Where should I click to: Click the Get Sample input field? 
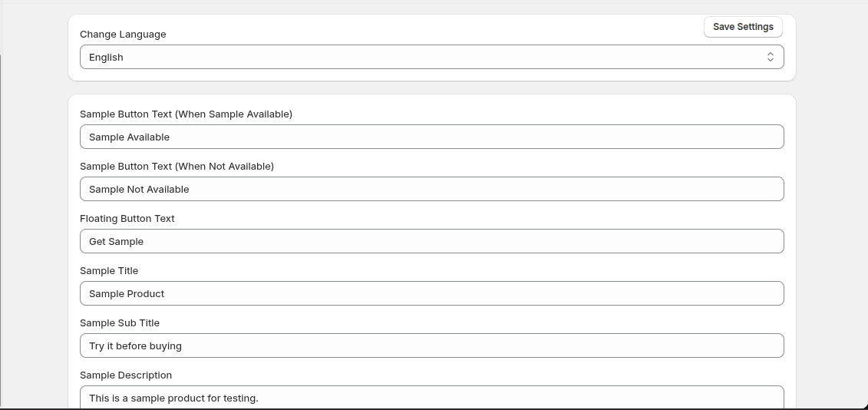(x=432, y=241)
